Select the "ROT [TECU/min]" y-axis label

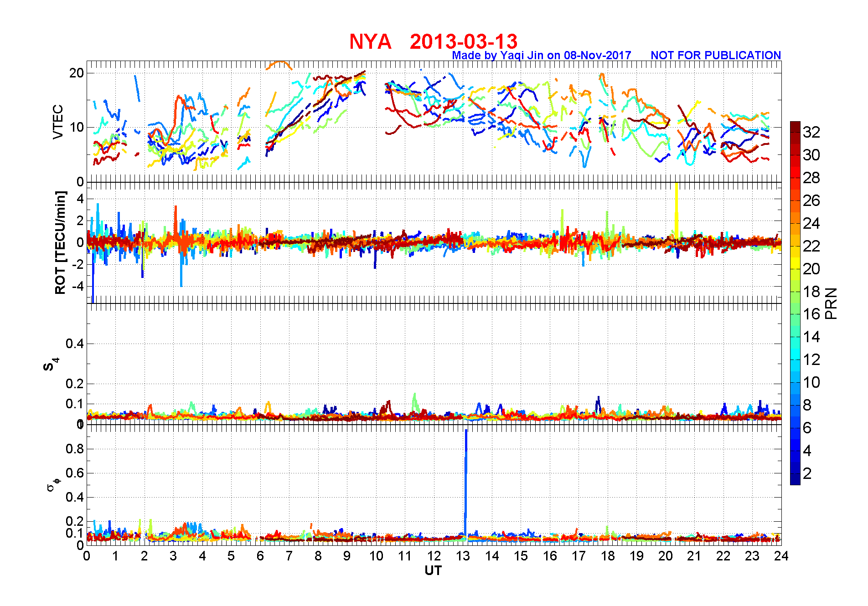coord(60,242)
